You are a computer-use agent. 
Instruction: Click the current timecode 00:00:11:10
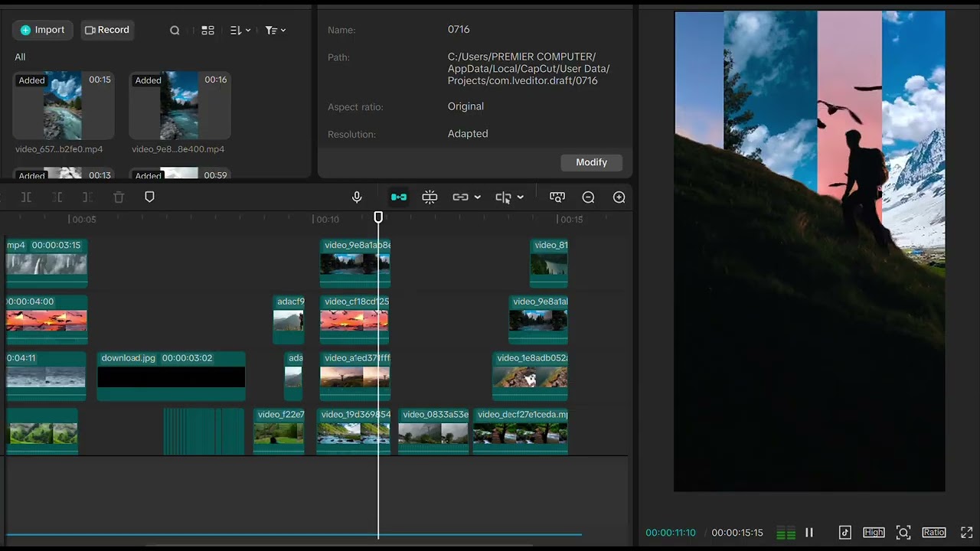671,533
